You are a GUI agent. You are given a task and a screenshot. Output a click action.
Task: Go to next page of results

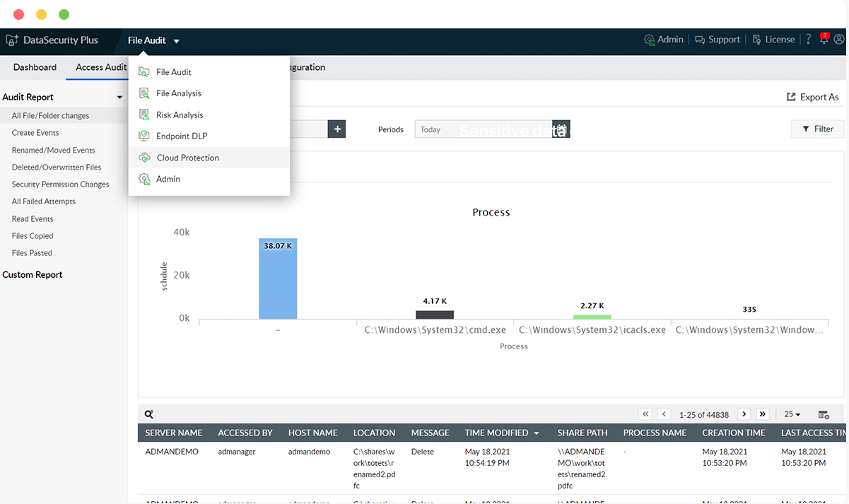click(x=744, y=414)
